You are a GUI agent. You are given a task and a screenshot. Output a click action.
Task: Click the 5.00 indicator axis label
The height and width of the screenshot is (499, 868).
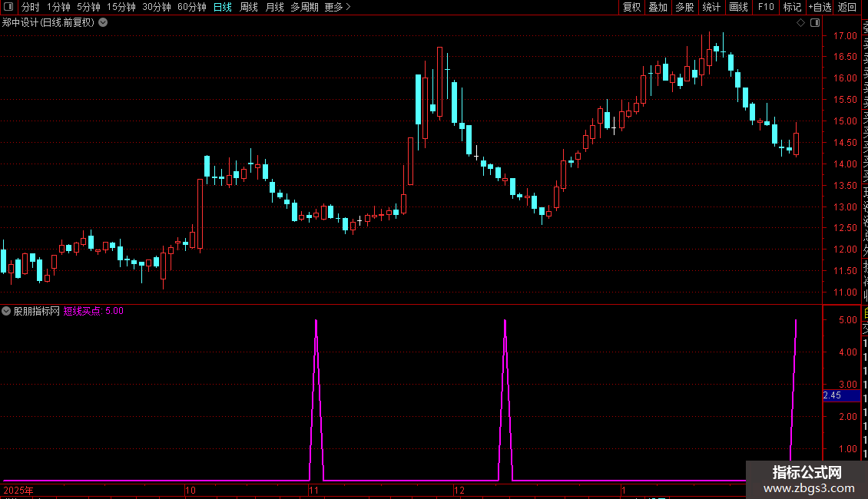coord(847,320)
